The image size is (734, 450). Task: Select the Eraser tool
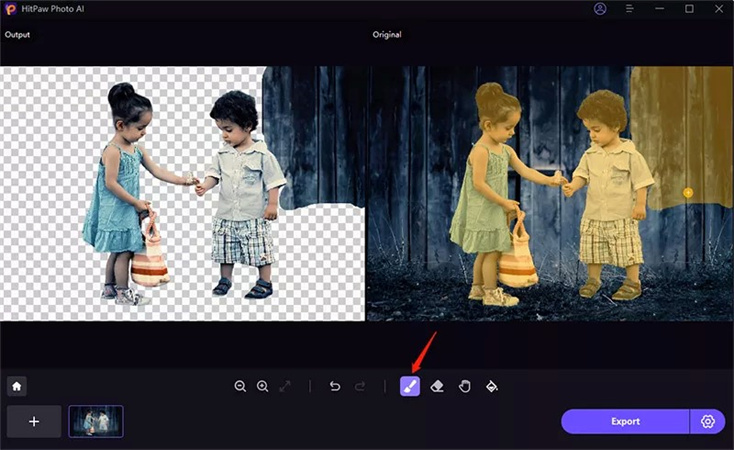coord(437,386)
